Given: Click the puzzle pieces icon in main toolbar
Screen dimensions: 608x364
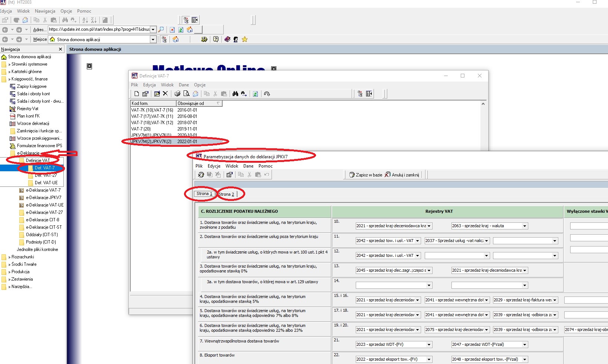Looking at the screenshot, I should click(x=204, y=39).
